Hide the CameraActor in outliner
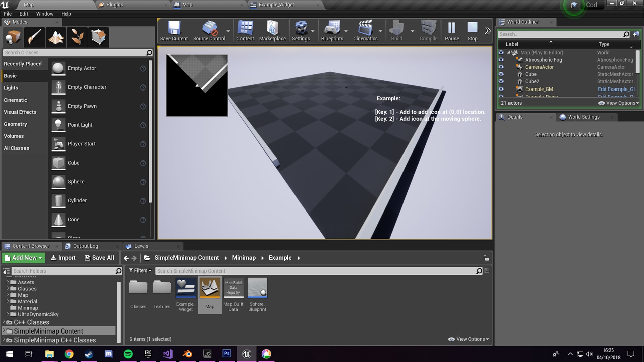The height and width of the screenshot is (362, 644). click(x=501, y=67)
